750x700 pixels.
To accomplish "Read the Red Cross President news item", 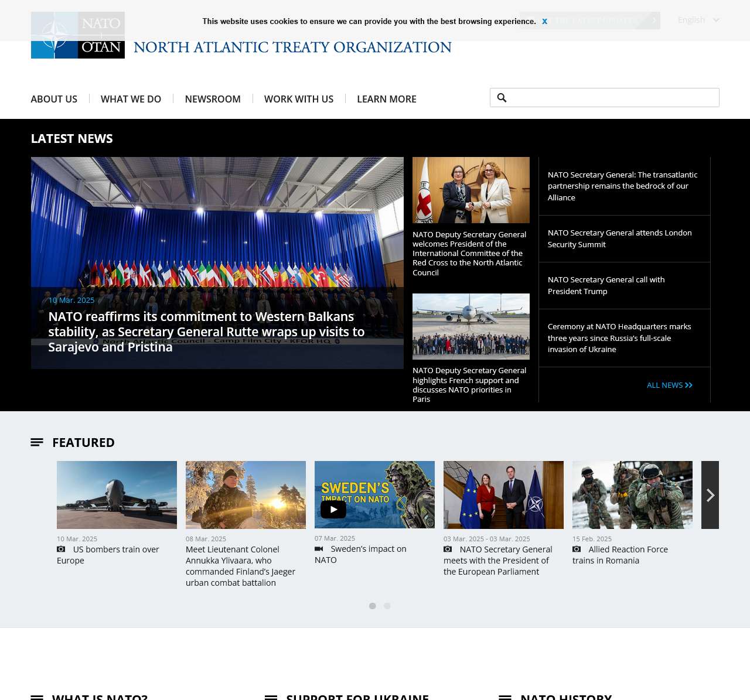I will pyautogui.click(x=469, y=254).
